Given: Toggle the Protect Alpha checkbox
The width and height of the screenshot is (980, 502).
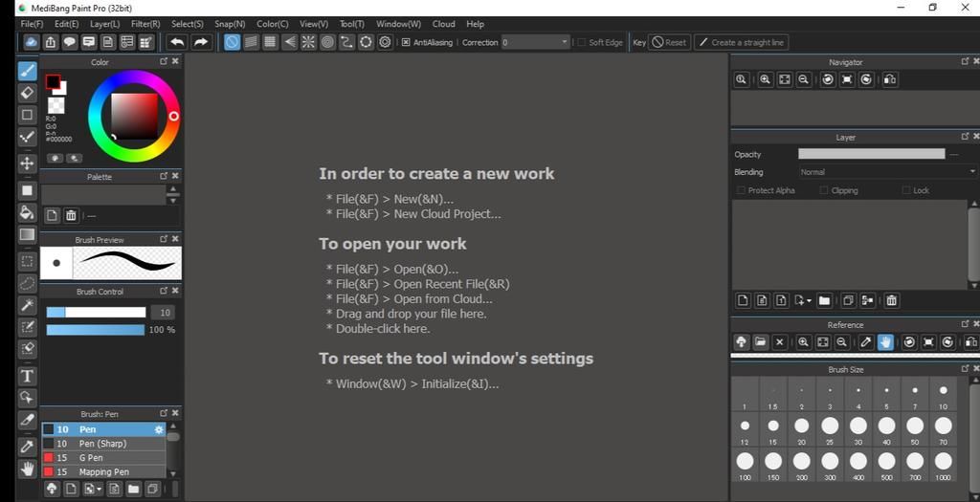Looking at the screenshot, I should coord(742,190).
